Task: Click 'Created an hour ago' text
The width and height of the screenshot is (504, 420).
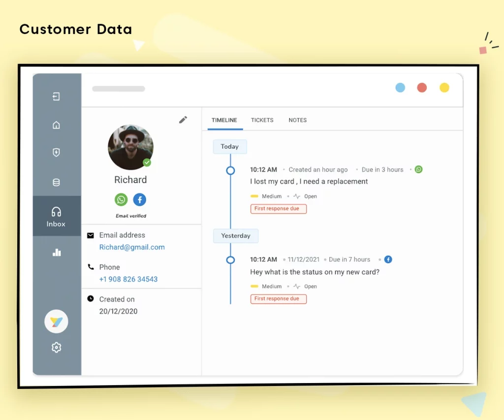Action: (318, 169)
